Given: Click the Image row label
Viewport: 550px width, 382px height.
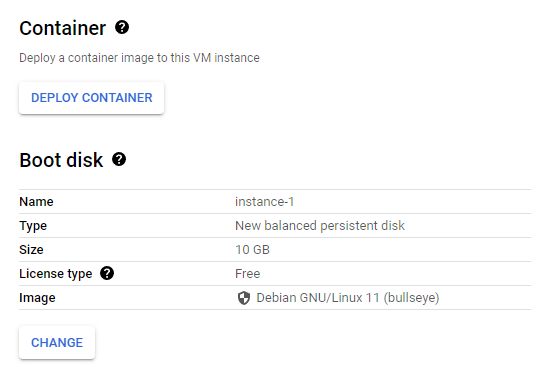Looking at the screenshot, I should [x=37, y=298].
